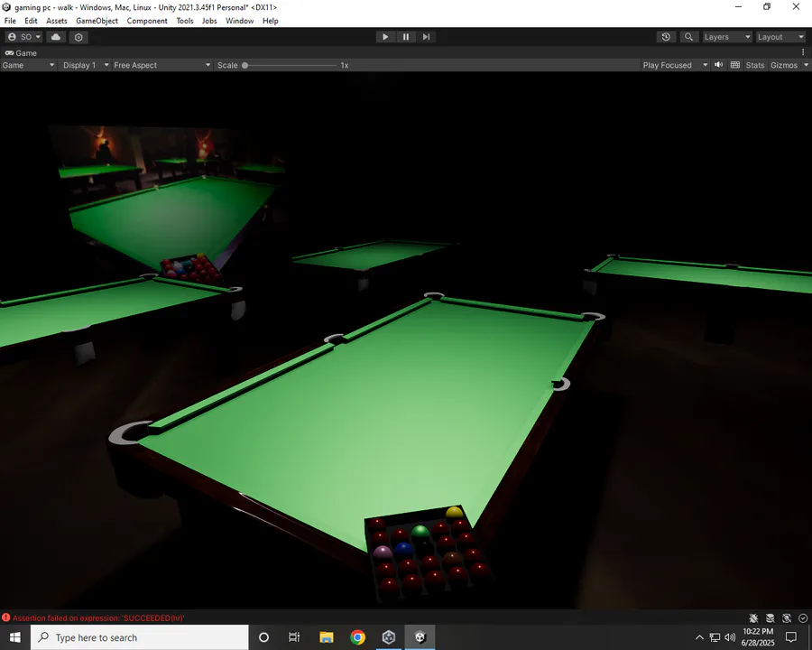Open the Help menu
The image size is (812, 650).
pyautogui.click(x=271, y=21)
